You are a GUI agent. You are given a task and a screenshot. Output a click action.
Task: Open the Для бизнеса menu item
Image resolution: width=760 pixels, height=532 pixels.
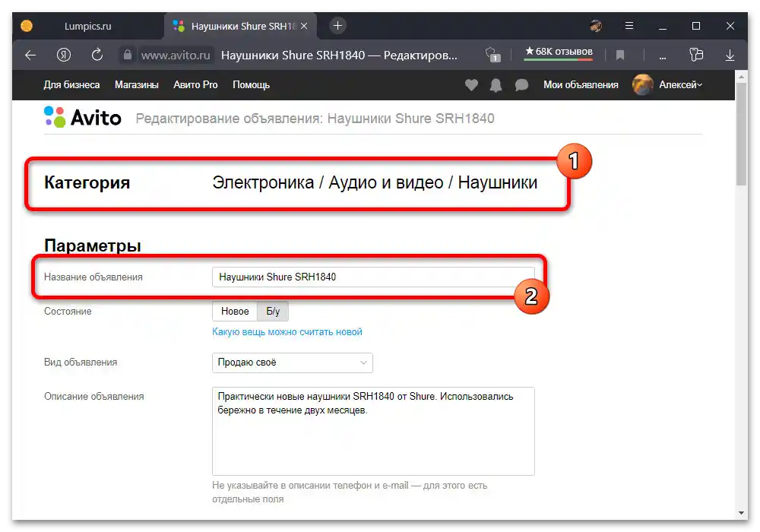[x=71, y=85]
